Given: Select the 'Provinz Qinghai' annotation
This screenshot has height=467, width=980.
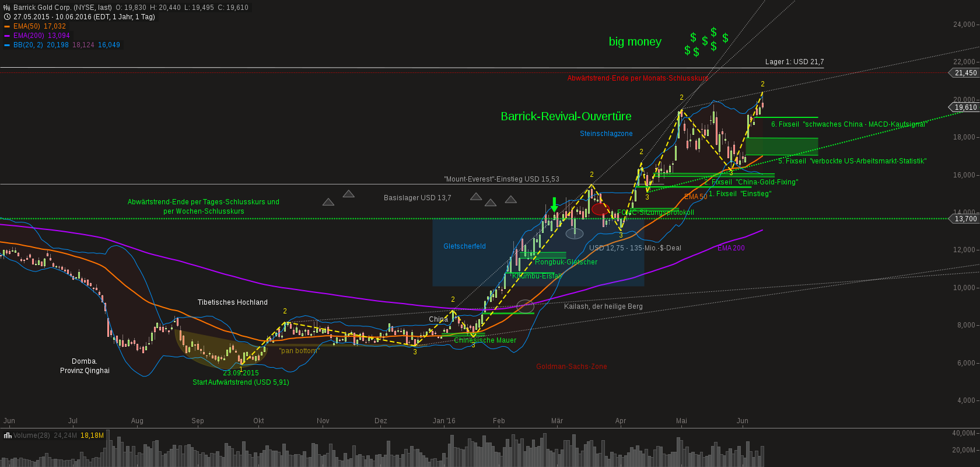Looking at the screenshot, I should 85,371.
